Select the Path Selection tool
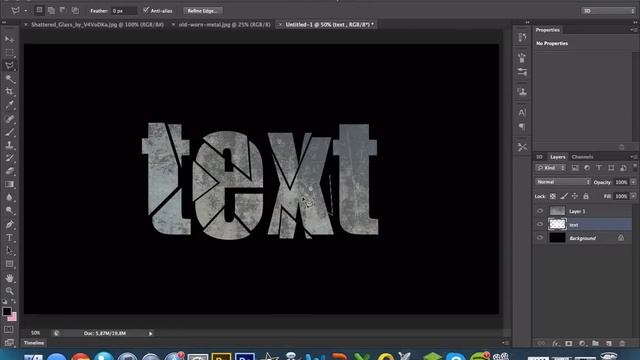640x360 pixels. tap(9, 251)
